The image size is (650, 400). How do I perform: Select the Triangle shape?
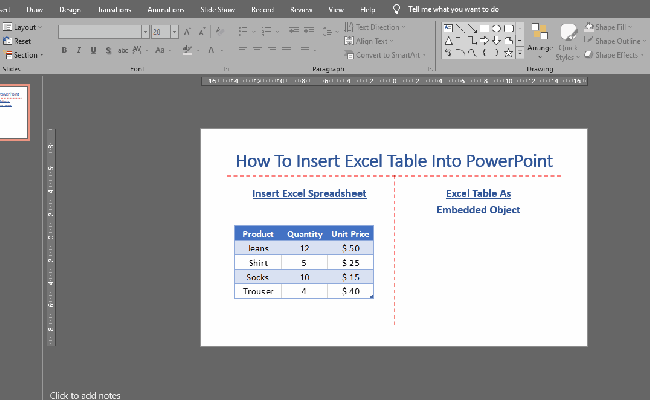tap(449, 41)
